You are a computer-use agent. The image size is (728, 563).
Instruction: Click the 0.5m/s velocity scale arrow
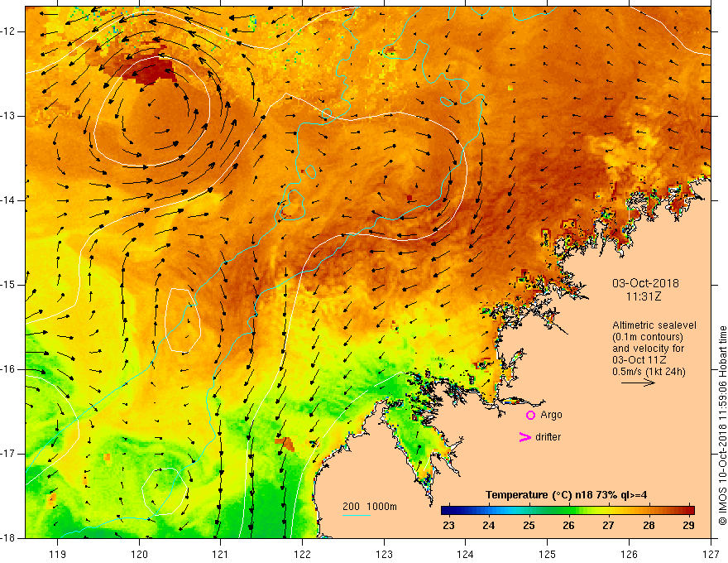[x=638, y=383]
